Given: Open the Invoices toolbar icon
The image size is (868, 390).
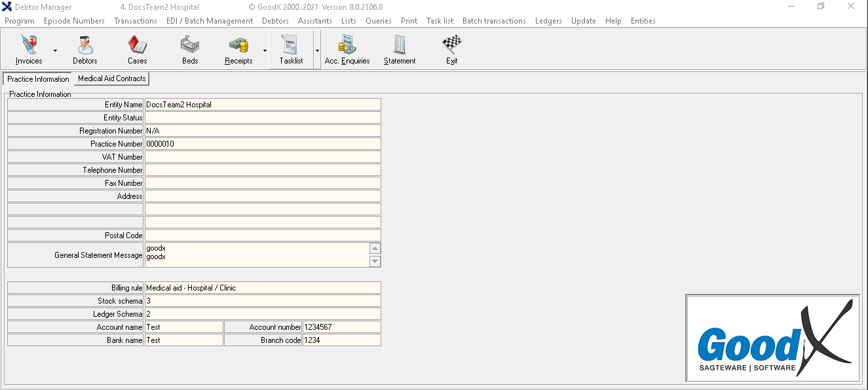Looking at the screenshot, I should click(x=28, y=50).
